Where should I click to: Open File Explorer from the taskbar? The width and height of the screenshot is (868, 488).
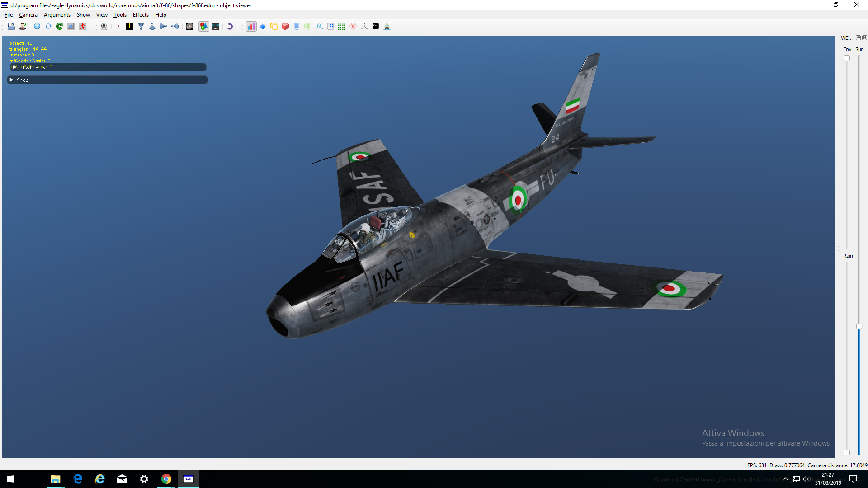click(55, 479)
